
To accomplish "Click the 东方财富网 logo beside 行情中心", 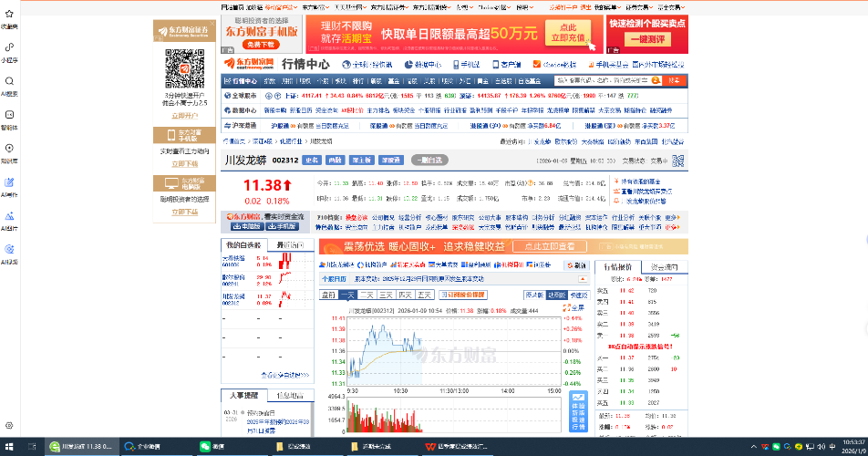I will pyautogui.click(x=249, y=64).
